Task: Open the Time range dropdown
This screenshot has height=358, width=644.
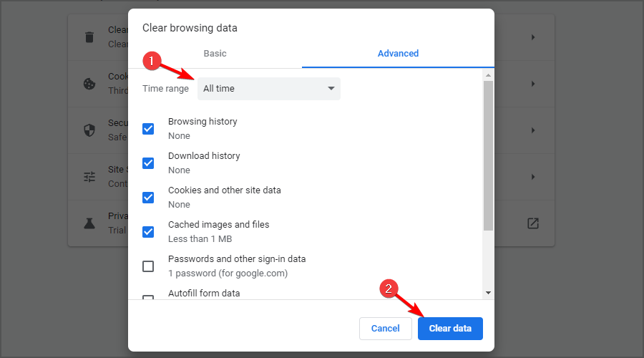Action: [x=268, y=89]
